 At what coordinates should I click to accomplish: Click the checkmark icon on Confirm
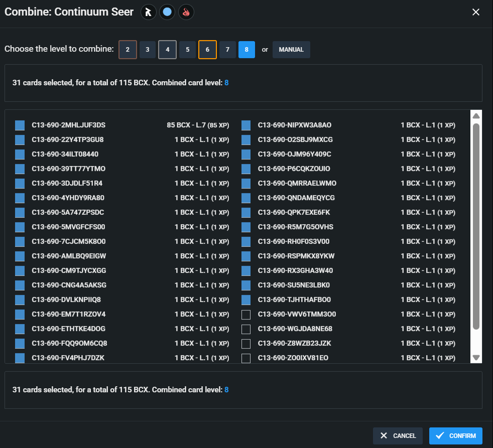[440, 435]
